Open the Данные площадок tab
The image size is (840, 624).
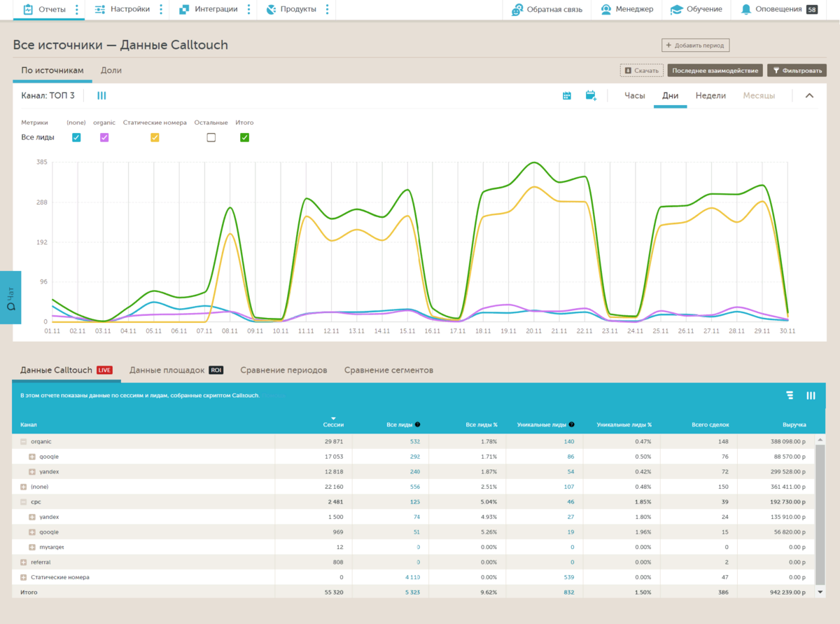click(x=176, y=370)
